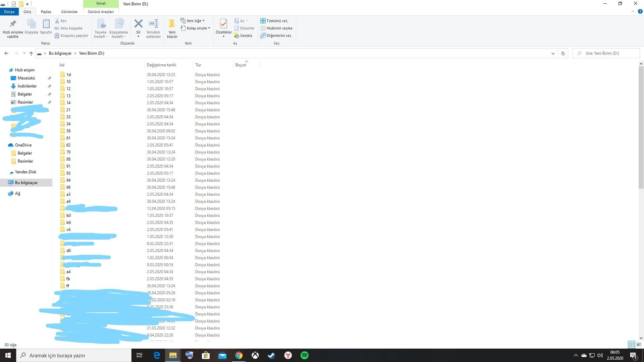Open Özellikler (properties) icon
This screenshot has height=362, width=644.
223,24
